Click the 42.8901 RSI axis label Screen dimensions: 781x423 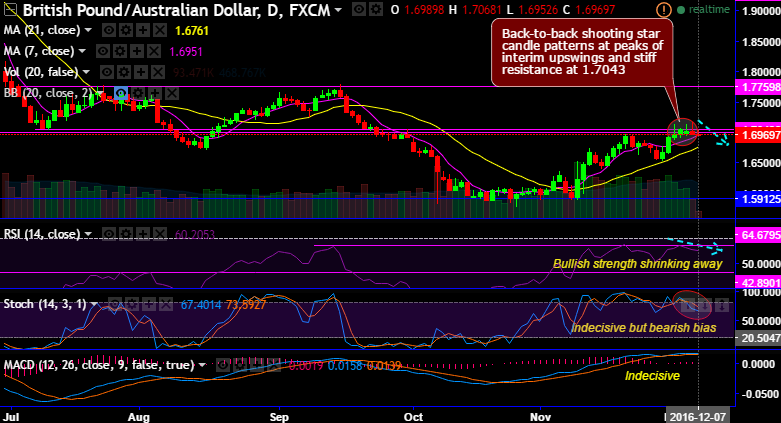click(x=758, y=283)
